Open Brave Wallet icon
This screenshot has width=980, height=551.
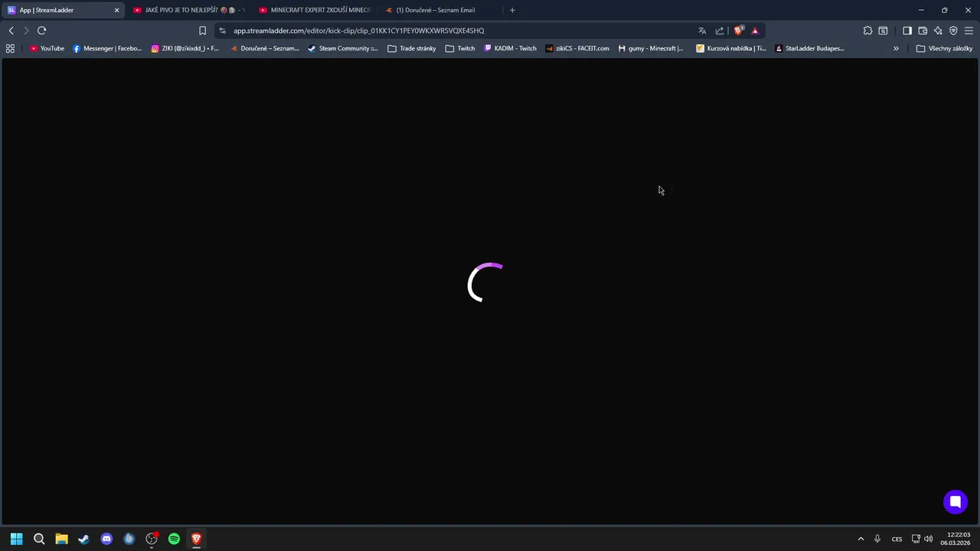923,31
